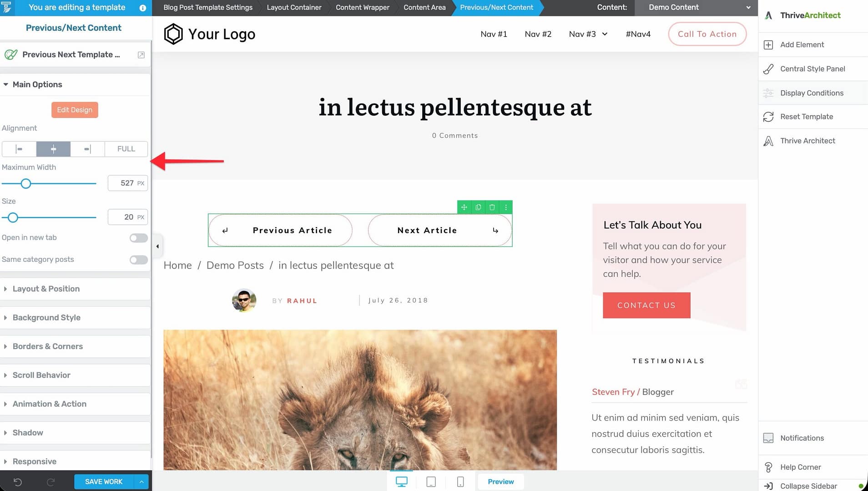Click the Edit Design button

click(75, 110)
